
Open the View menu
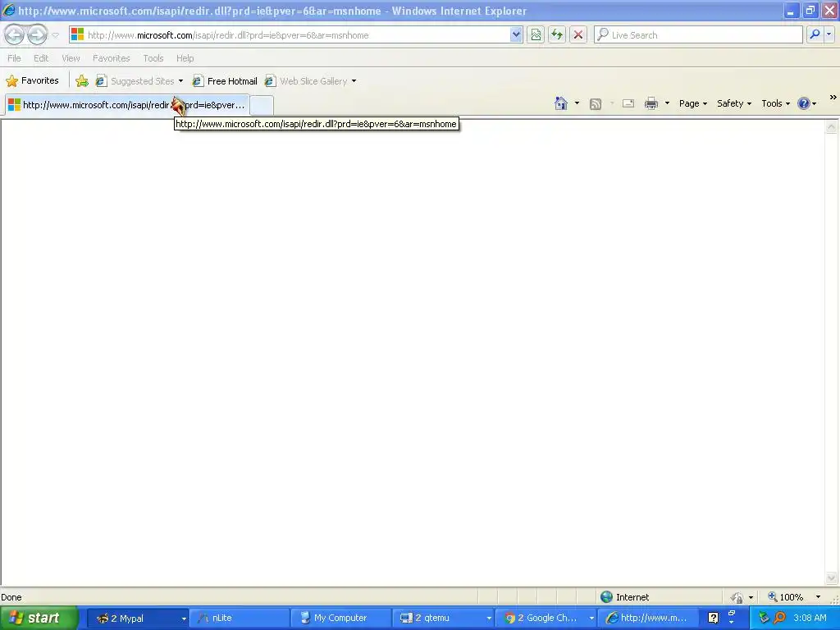coord(71,58)
